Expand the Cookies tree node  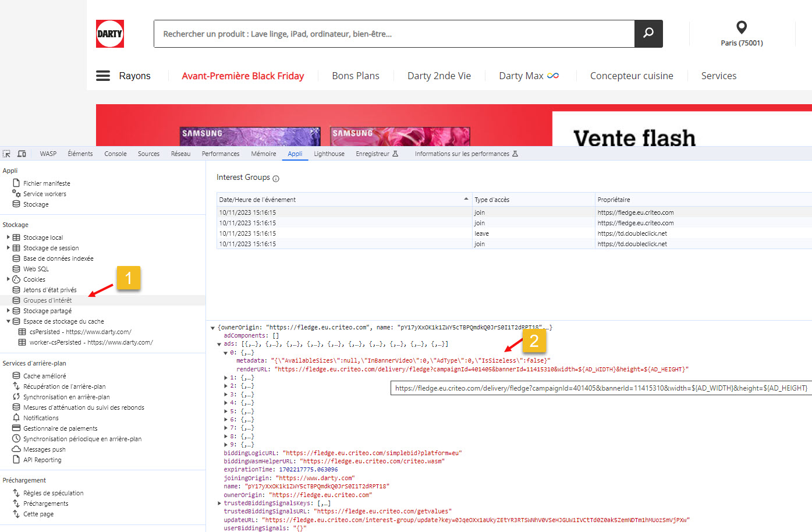pyautogui.click(x=8, y=279)
